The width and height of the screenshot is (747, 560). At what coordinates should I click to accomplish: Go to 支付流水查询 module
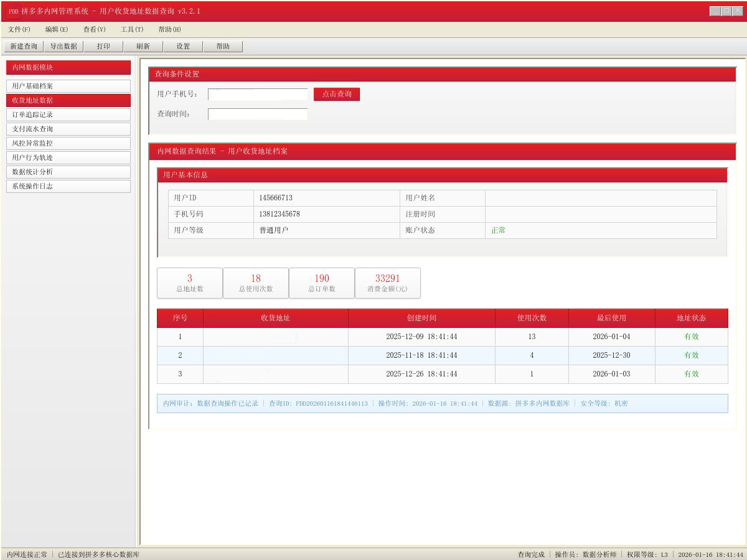tap(68, 129)
